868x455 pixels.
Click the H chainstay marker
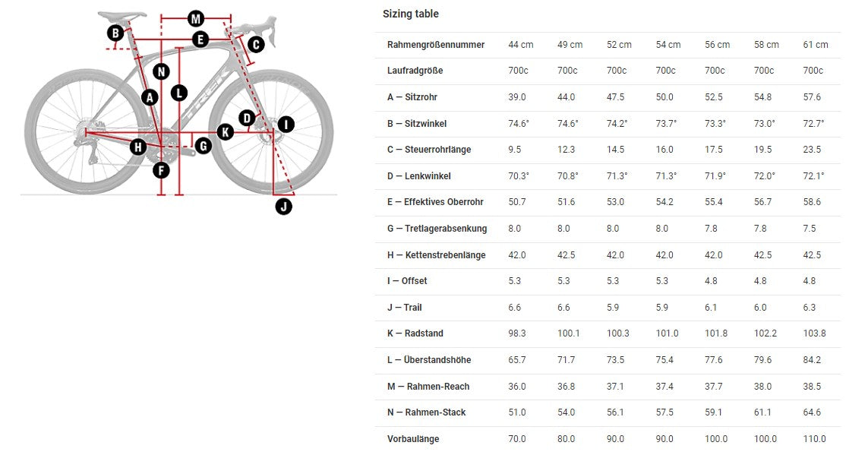[x=137, y=147]
